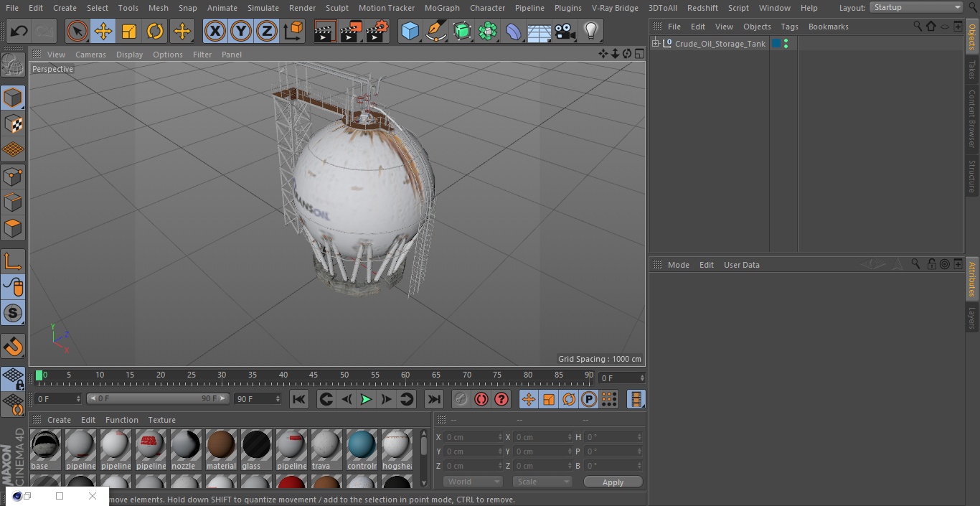The height and width of the screenshot is (506, 980).
Task: Toggle autokeying button
Action: [x=481, y=399]
